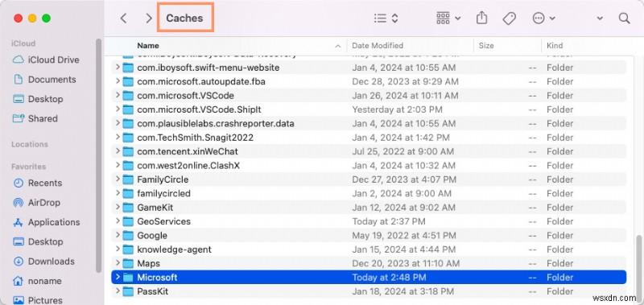Sort by the Name column header
Image resolution: width=644 pixels, height=305 pixels.
coord(148,46)
